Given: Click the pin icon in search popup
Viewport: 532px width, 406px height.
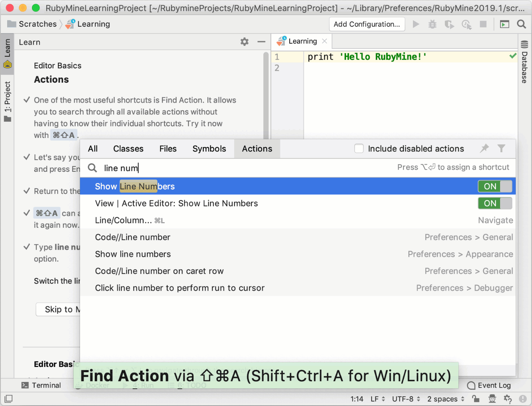Looking at the screenshot, I should coord(485,148).
